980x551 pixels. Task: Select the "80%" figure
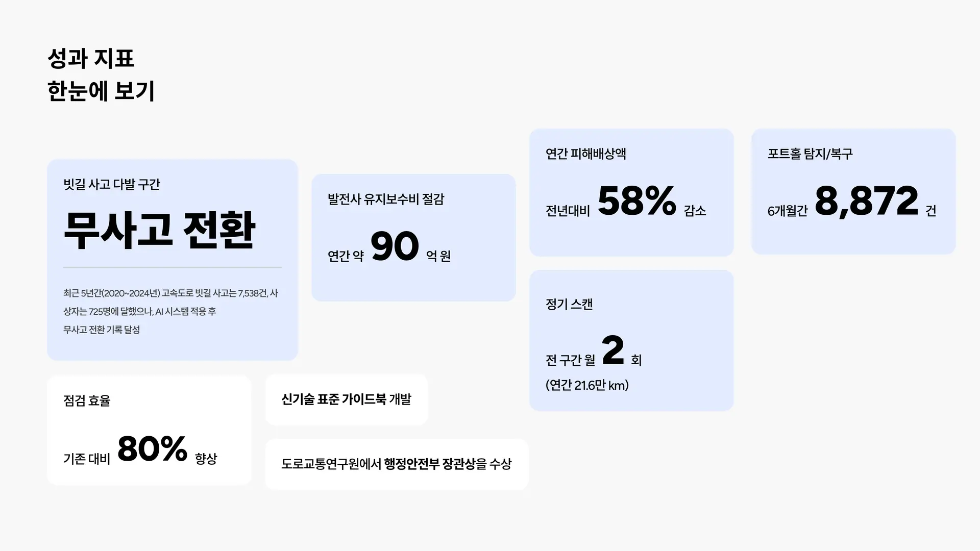(x=152, y=449)
